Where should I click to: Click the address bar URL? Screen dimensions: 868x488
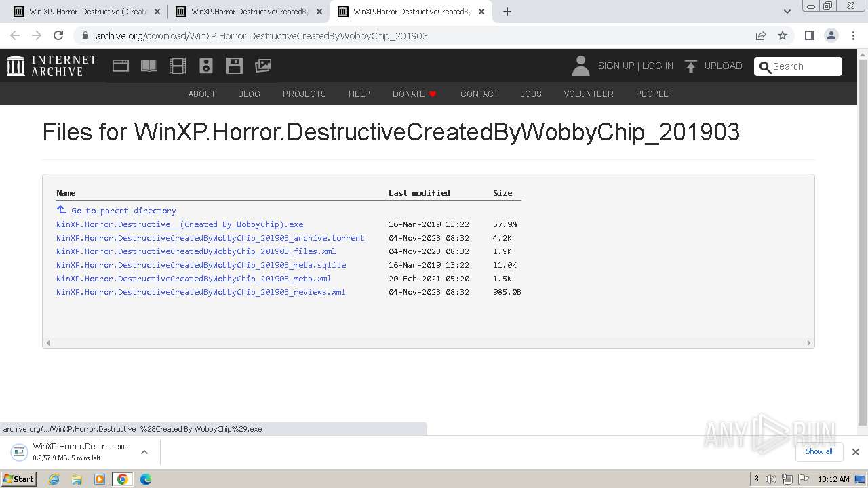click(x=262, y=36)
